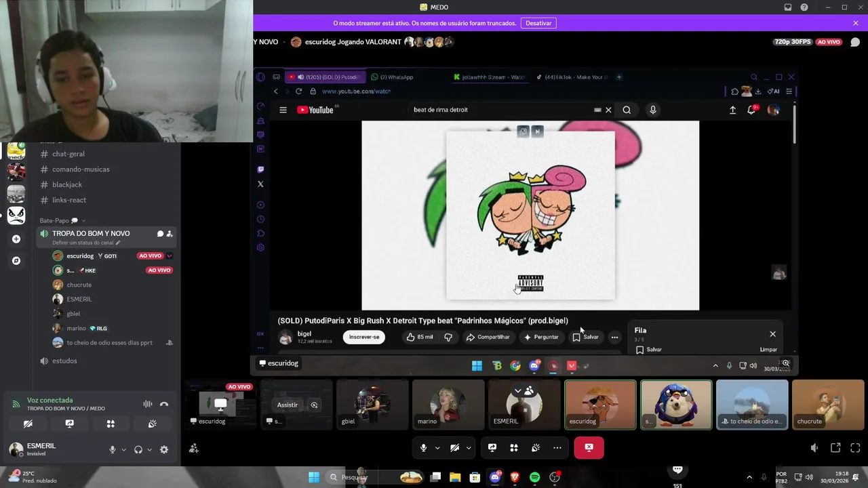Viewport: 868px width, 488px height.
Task: Expand output device options beside headphones
Action: pos(149,449)
